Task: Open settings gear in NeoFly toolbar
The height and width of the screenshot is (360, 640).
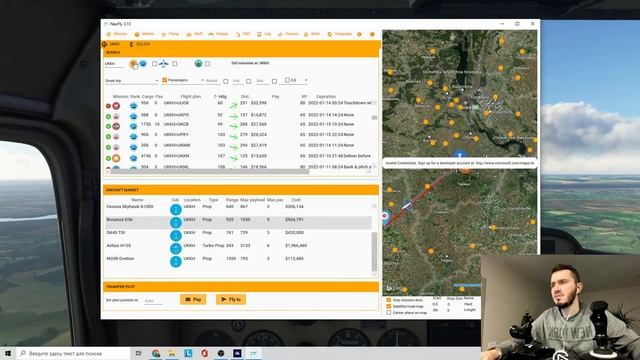Action: pyautogui.click(x=359, y=34)
